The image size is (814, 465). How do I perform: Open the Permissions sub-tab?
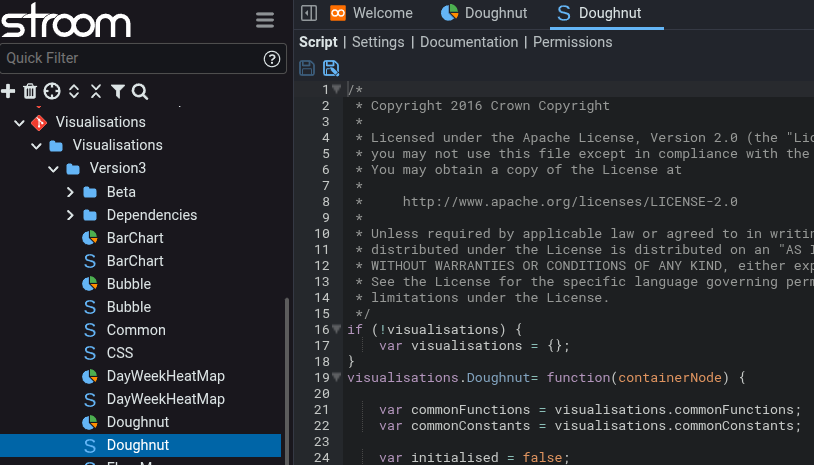coord(573,42)
